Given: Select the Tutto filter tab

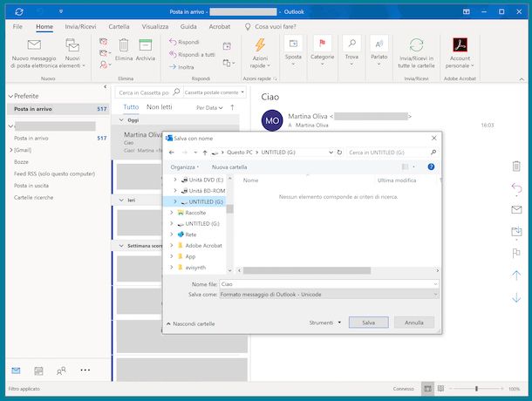Looking at the screenshot, I should point(131,107).
